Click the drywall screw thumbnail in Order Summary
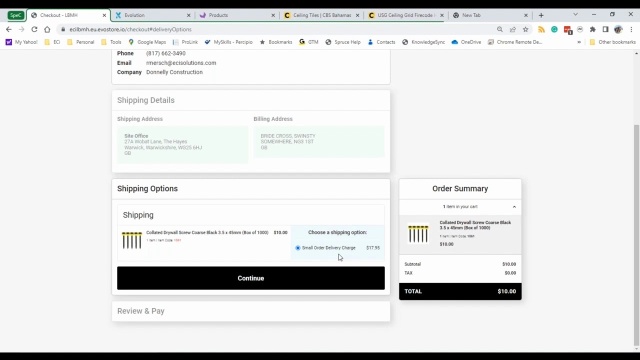The height and width of the screenshot is (360, 640). [418, 233]
